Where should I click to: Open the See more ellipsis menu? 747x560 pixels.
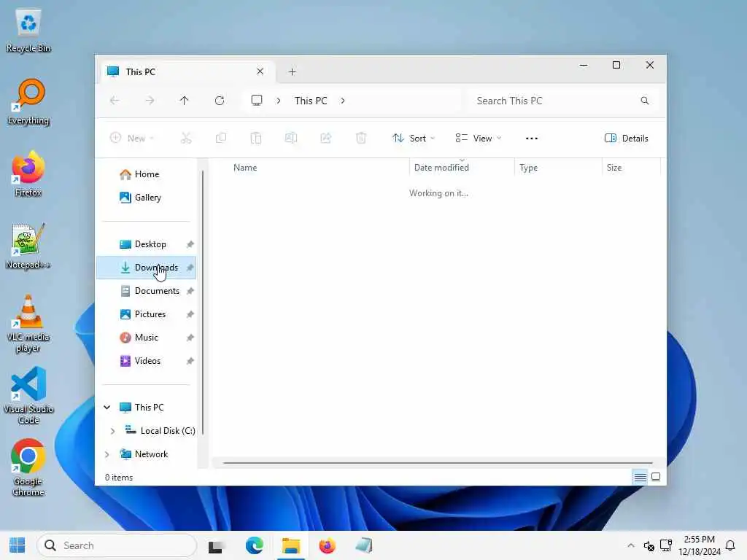[532, 139]
